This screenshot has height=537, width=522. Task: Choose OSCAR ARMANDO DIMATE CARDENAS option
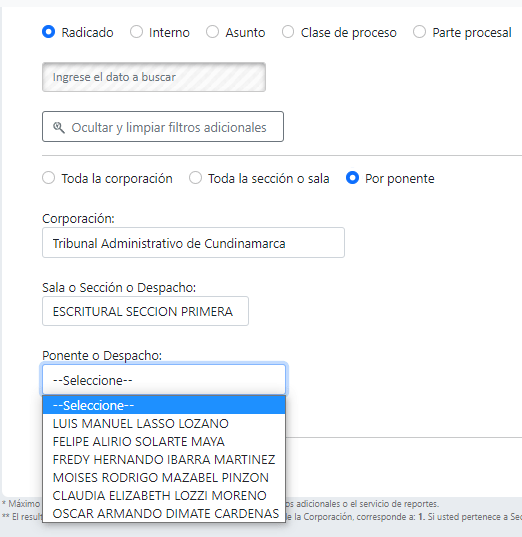click(164, 513)
